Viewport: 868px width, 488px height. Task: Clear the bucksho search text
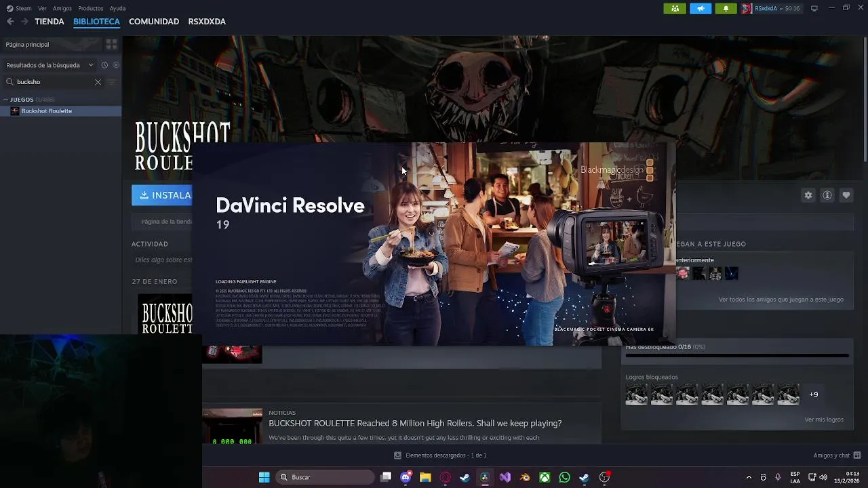point(98,82)
